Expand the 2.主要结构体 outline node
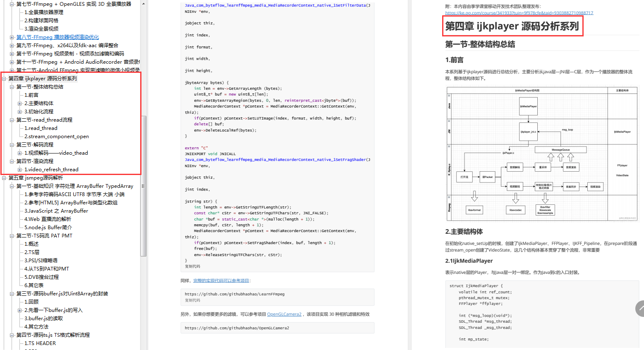644x350 pixels. (x=20, y=103)
